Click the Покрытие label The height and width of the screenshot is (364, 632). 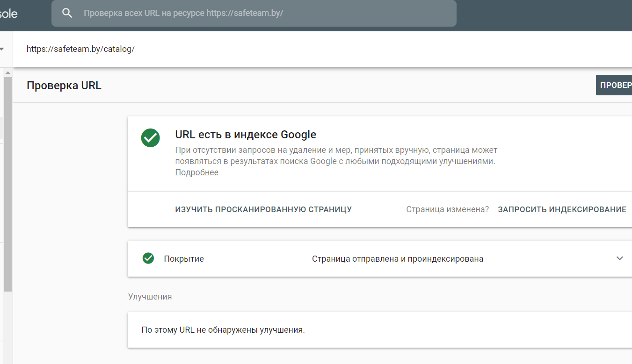(184, 259)
